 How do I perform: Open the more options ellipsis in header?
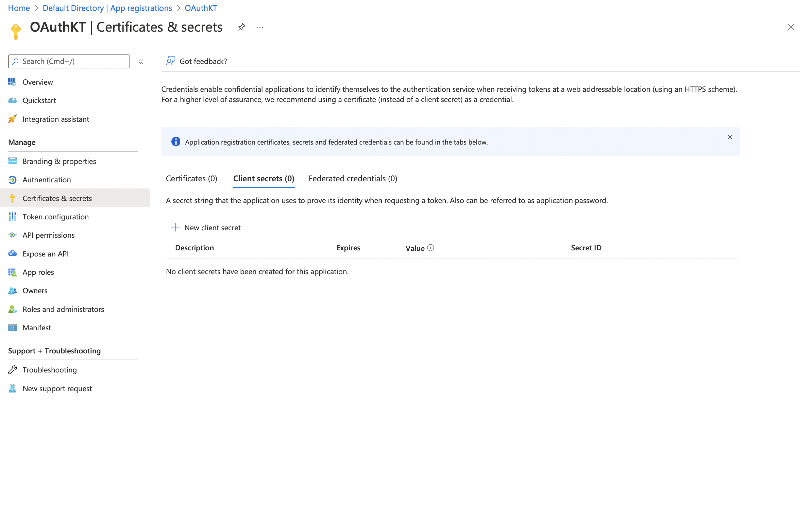[260, 27]
